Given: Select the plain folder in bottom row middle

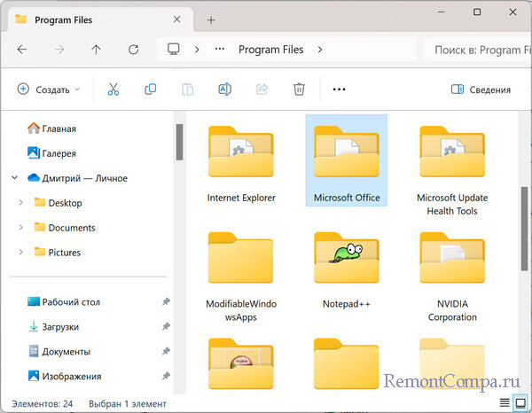Looking at the screenshot, I should 347,363.
